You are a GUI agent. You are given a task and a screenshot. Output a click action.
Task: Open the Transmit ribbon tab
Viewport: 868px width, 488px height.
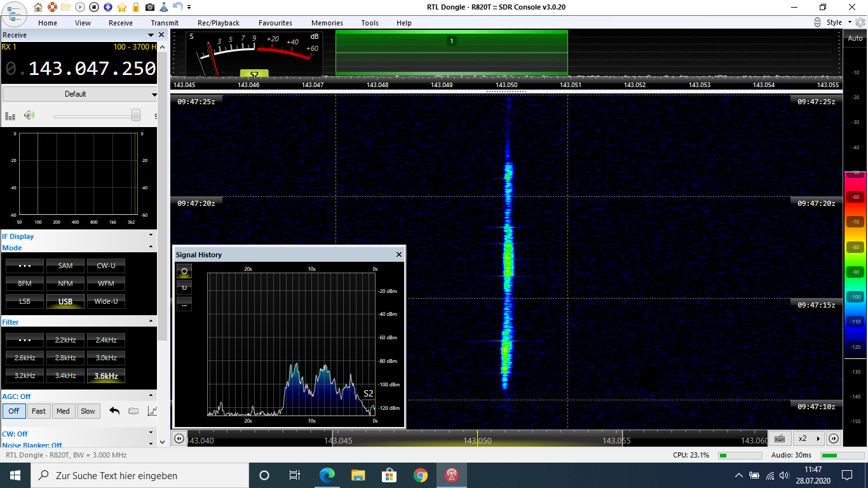coord(165,23)
